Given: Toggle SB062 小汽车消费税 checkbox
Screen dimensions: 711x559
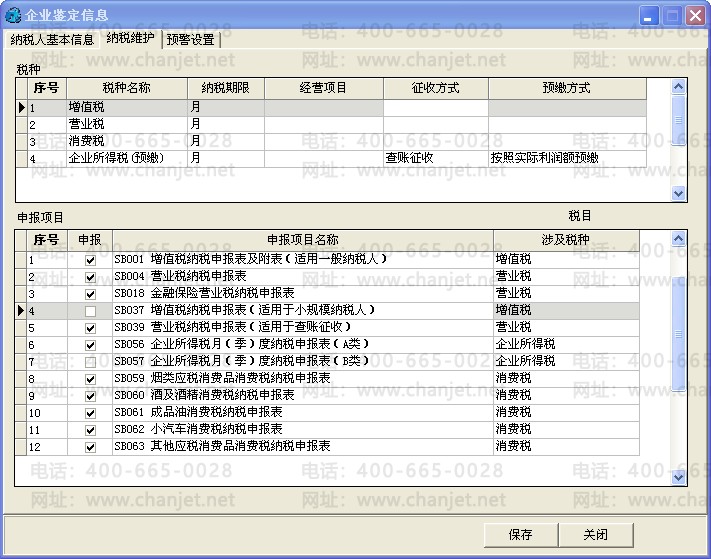Looking at the screenshot, I should (x=90, y=430).
